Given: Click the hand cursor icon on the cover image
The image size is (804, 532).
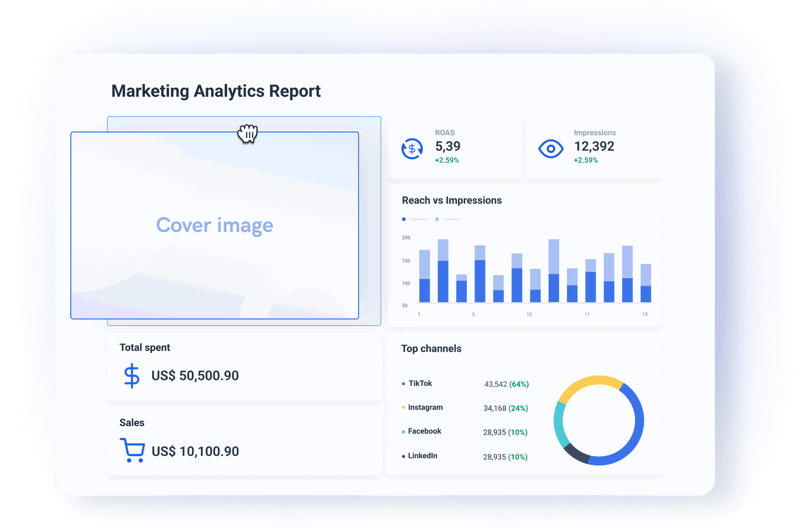Looking at the screenshot, I should click(247, 134).
